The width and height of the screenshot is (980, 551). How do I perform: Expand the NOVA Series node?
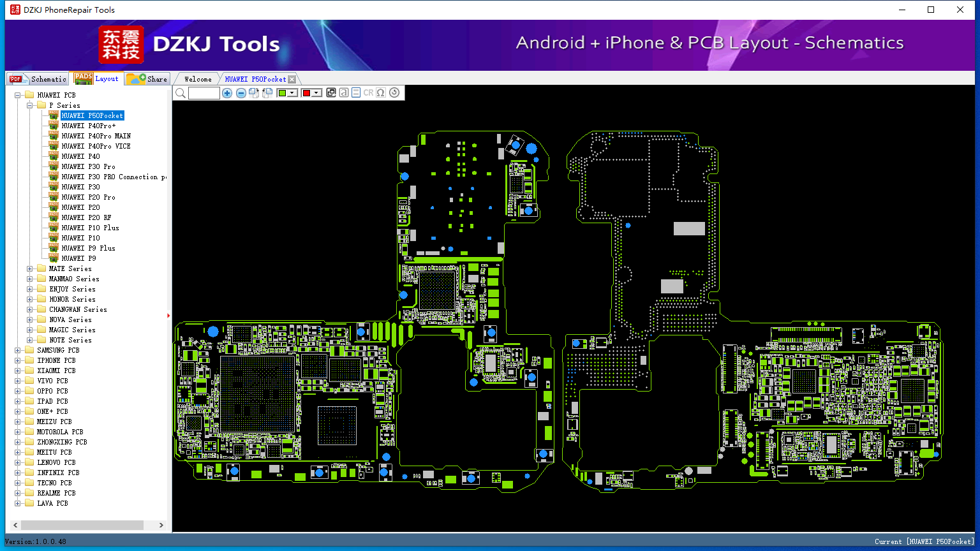(x=30, y=320)
